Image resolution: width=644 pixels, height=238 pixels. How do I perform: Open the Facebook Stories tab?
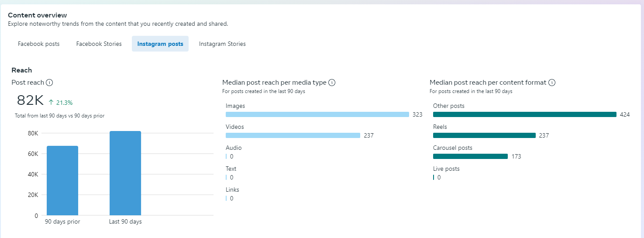99,44
